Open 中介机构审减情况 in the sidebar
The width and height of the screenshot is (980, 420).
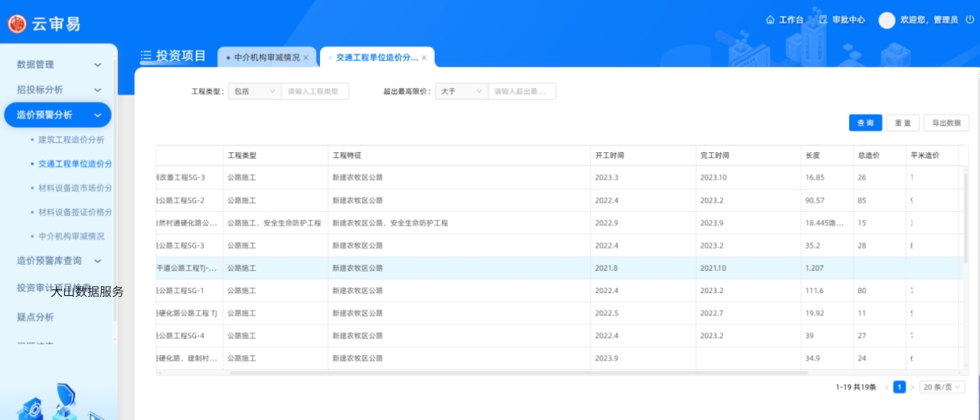coord(71,236)
